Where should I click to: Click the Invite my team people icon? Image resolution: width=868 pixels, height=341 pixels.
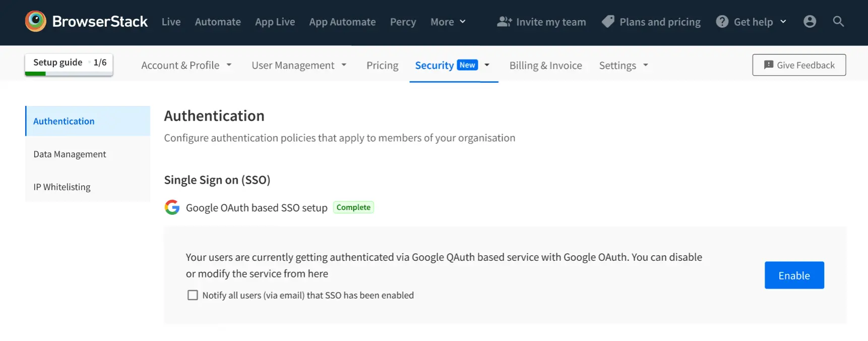click(x=504, y=22)
